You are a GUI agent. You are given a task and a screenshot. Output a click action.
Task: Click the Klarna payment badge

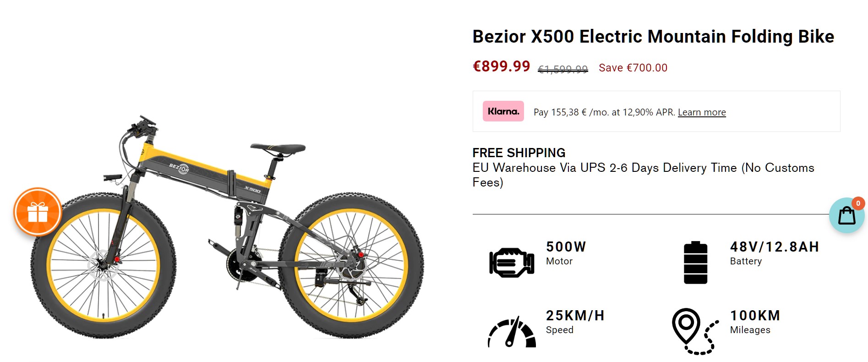(x=503, y=110)
